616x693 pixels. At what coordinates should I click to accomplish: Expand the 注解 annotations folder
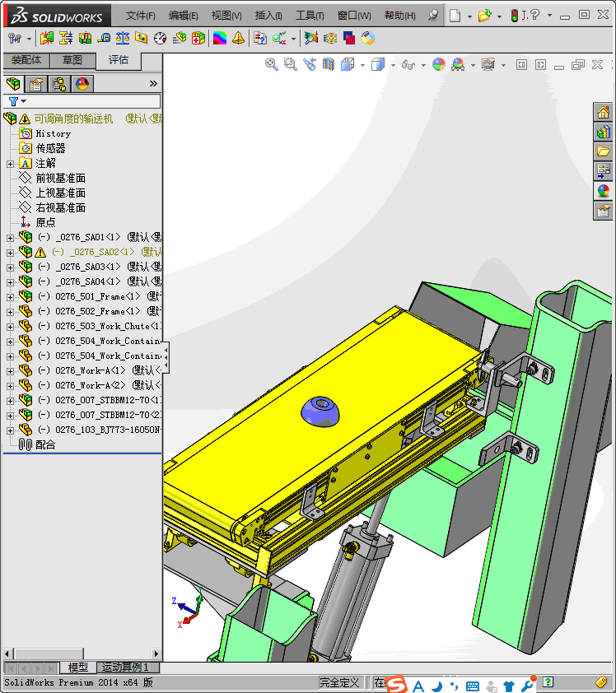(x=10, y=164)
